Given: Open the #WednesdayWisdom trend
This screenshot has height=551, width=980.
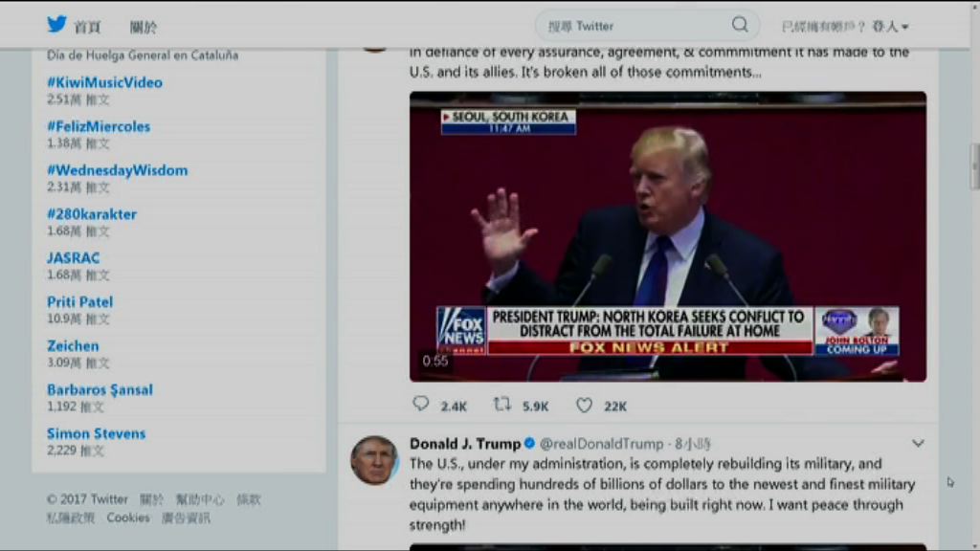Looking at the screenshot, I should point(117,170).
